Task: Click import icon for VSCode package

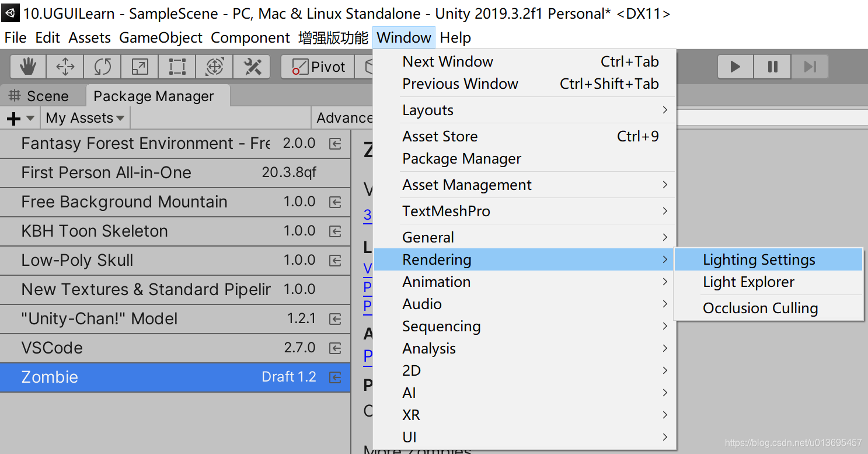Action: 335,348
